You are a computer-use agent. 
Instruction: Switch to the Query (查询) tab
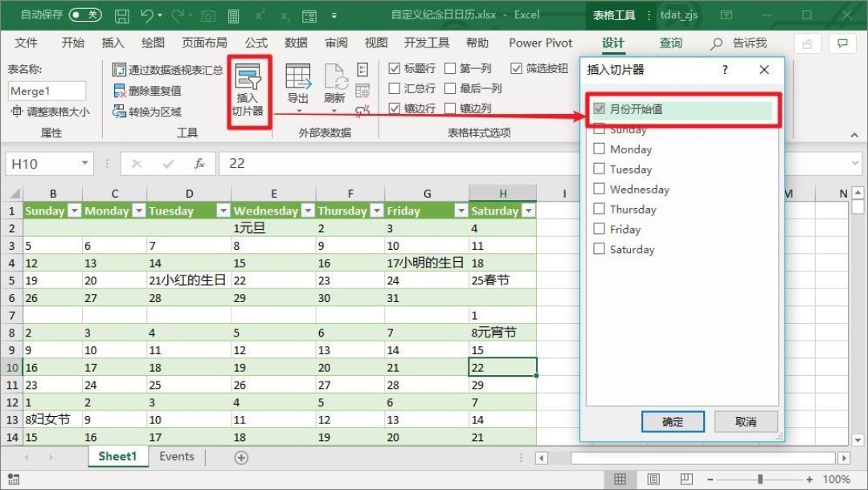pos(670,43)
